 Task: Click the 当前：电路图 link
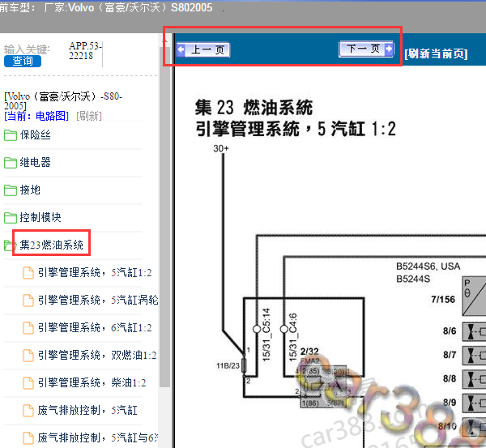tap(36, 117)
